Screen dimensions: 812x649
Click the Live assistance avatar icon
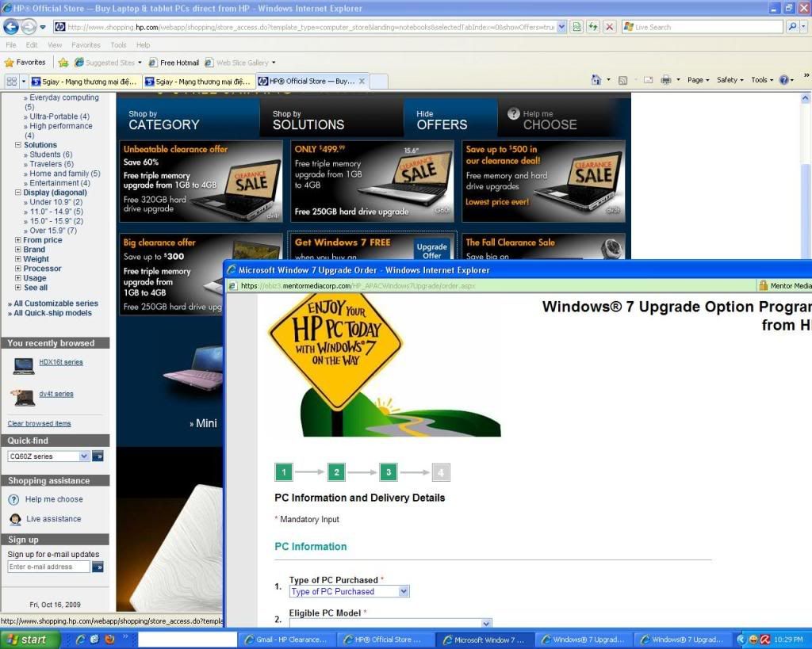14,519
